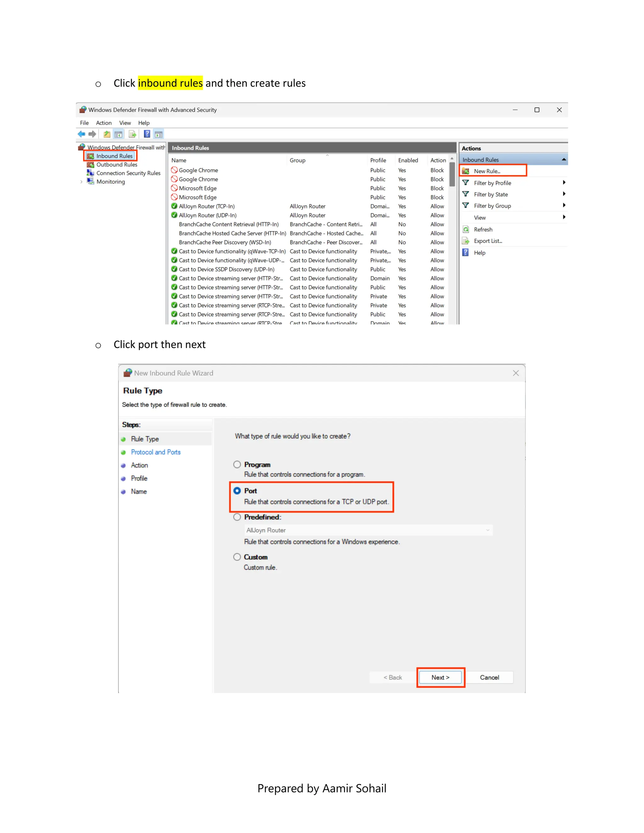The height and width of the screenshot is (833, 644).
Task: Expand Filter by State submenu arrow
Action: [x=564, y=194]
